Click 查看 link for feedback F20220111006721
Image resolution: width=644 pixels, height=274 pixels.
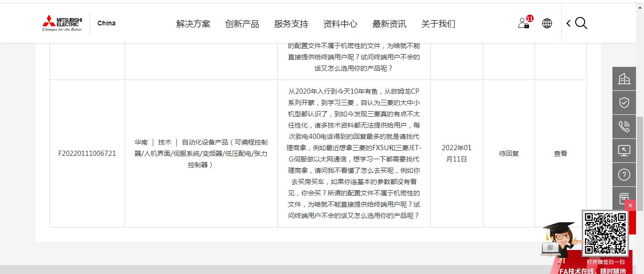pyautogui.click(x=560, y=153)
